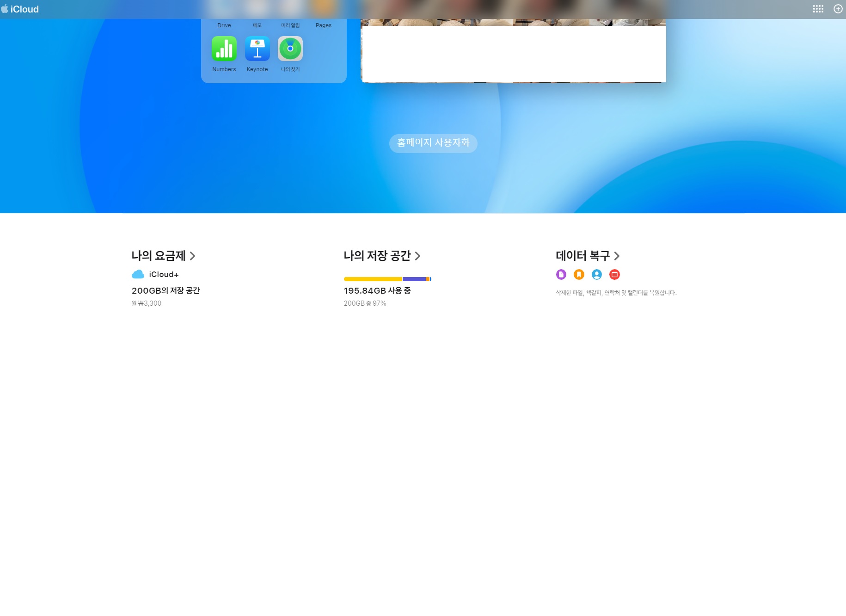Click the yellow segment of the storage bar
The width and height of the screenshot is (846, 616).
[x=373, y=279]
